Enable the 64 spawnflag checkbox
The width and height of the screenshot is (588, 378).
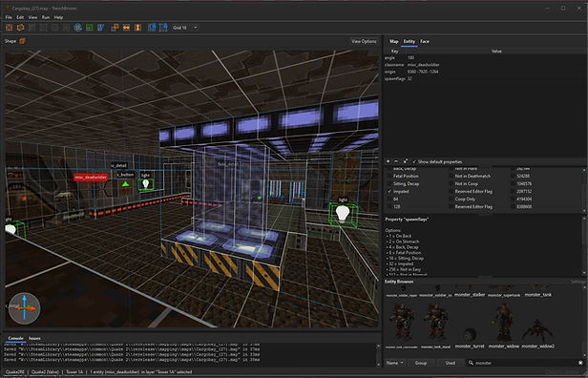coord(389,199)
